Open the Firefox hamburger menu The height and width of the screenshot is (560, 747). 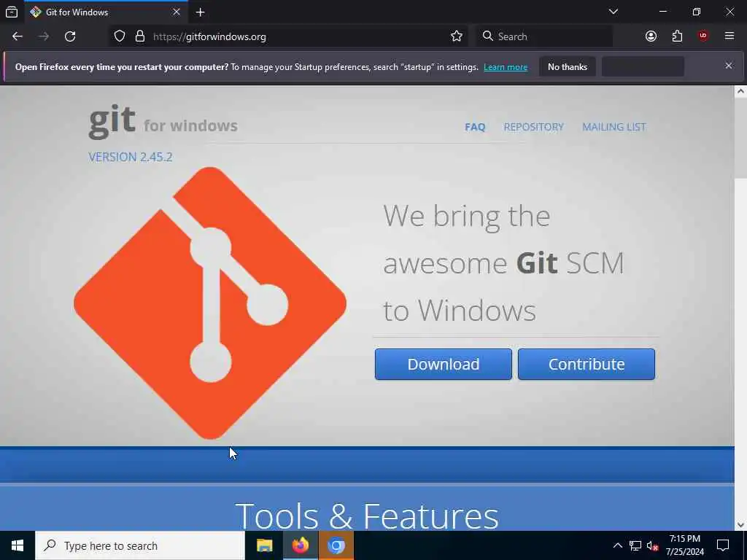tap(729, 36)
